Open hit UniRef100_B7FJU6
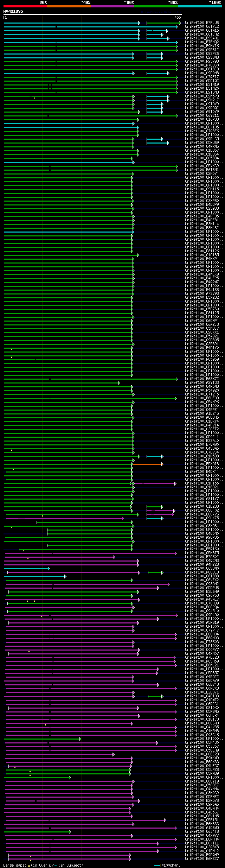 tap(202, 23)
